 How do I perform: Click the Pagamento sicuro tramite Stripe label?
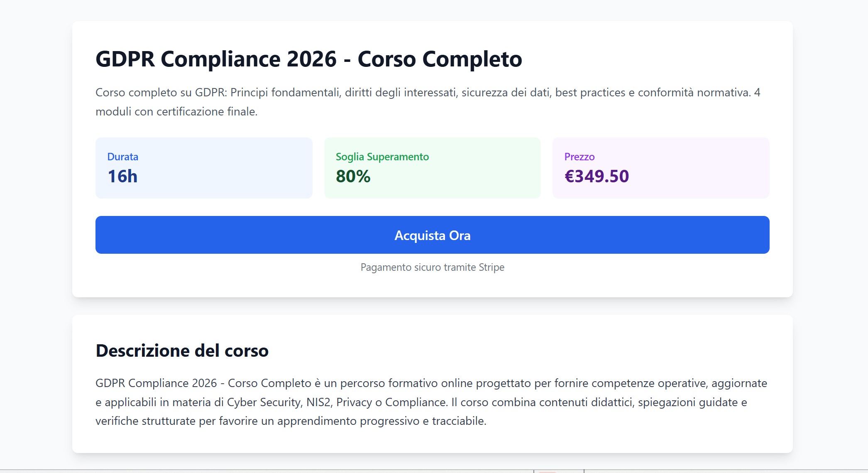click(432, 267)
